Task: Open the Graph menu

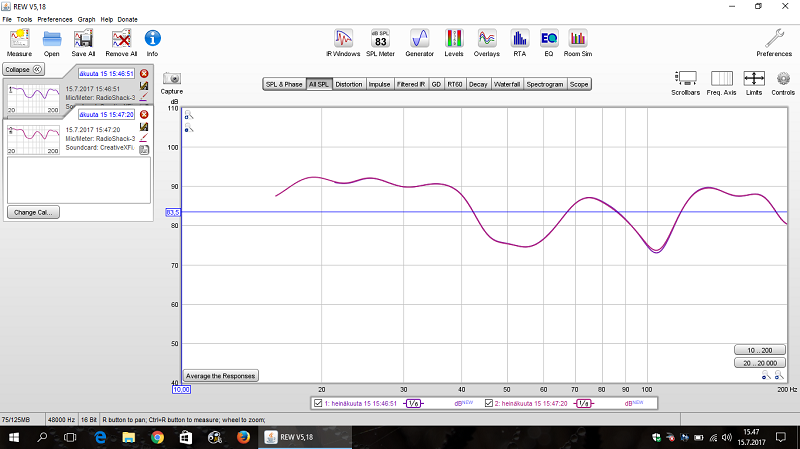Action: pyautogui.click(x=86, y=19)
